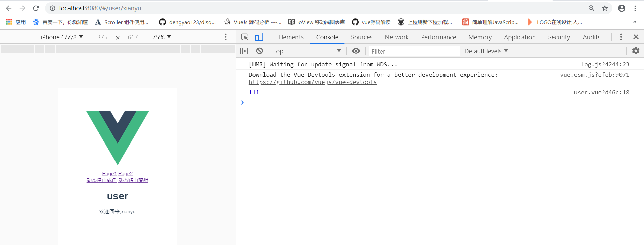This screenshot has width=644, height=245.
Task: Clear the console output
Action: click(259, 51)
